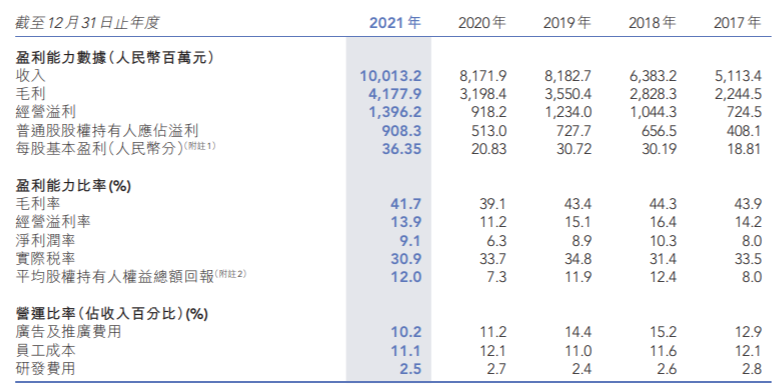Click the 員工成本 row label
The height and width of the screenshot is (390, 782).
tap(46, 350)
